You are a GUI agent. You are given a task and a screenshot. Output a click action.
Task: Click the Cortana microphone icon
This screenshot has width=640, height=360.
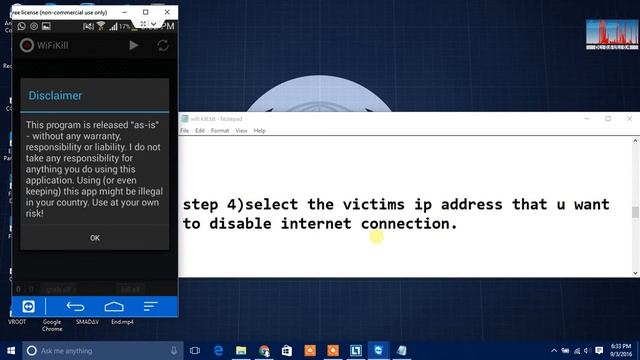point(174,351)
